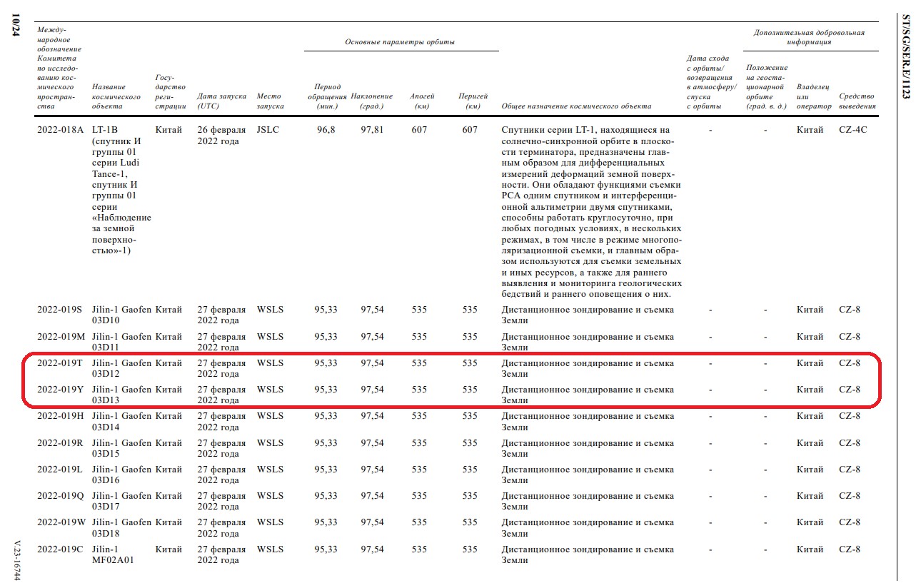Select WSLS in the 2022-019S row
The height and width of the screenshot is (588, 916).
(270, 310)
